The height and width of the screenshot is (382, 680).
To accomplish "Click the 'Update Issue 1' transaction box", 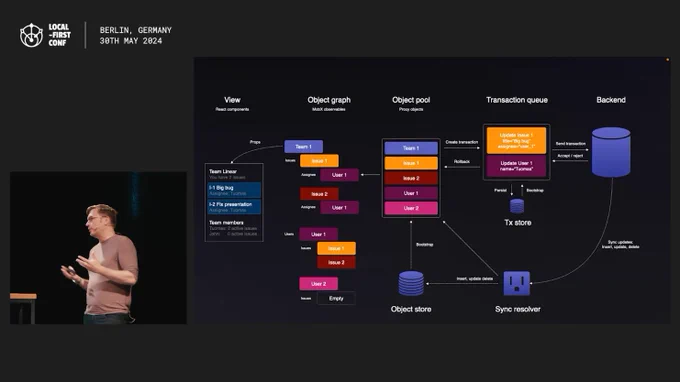I will (x=516, y=140).
